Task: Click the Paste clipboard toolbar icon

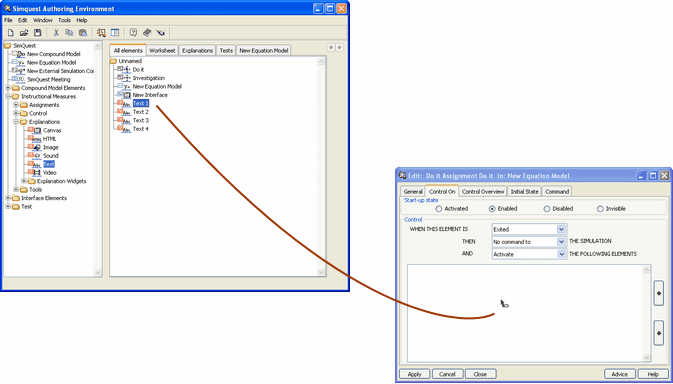Action: point(83,33)
